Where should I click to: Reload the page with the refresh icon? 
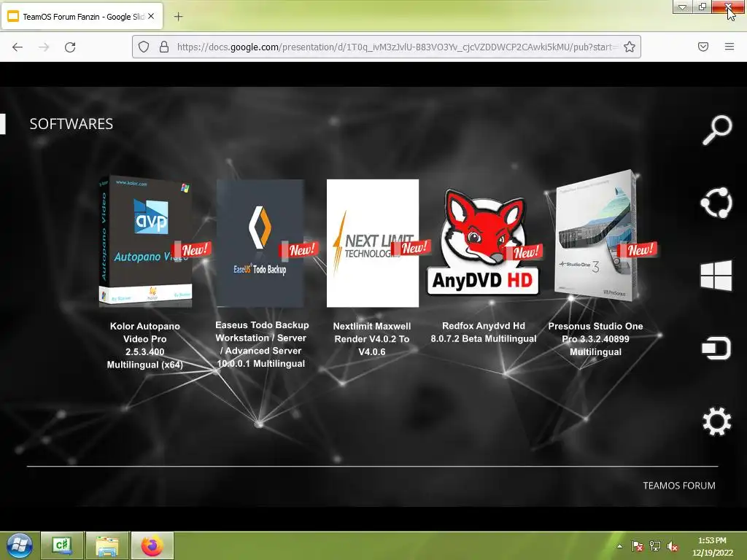pyautogui.click(x=70, y=47)
